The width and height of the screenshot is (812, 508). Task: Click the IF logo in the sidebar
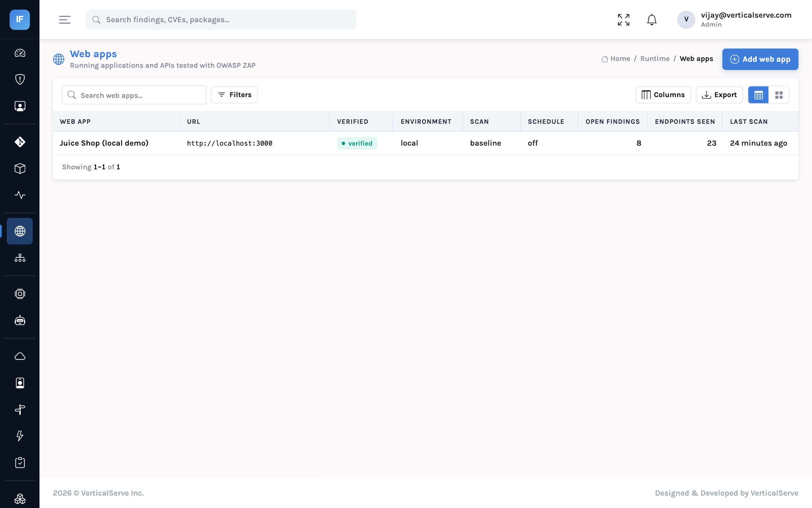[x=20, y=20]
